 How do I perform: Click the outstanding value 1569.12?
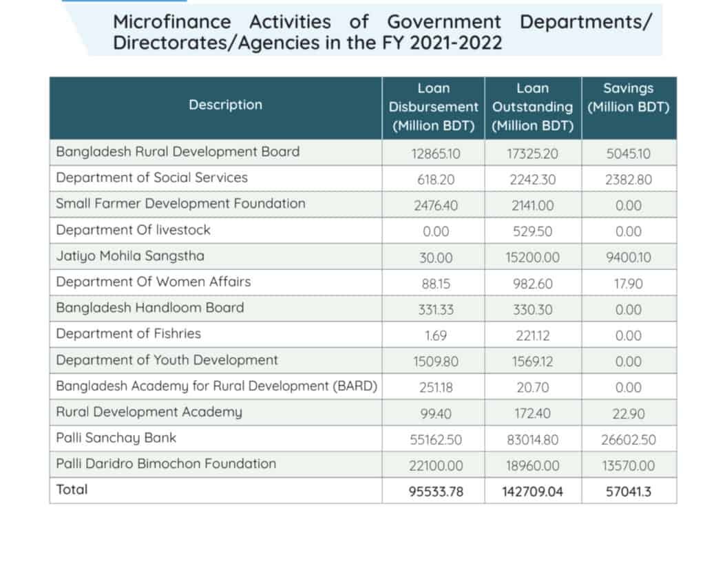click(x=532, y=362)
